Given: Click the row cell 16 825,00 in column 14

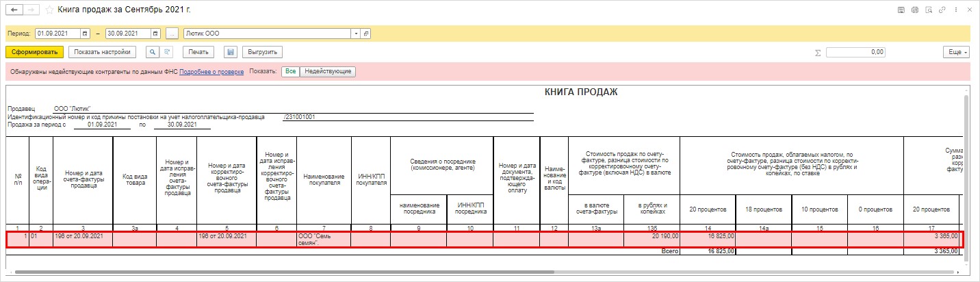Looking at the screenshot, I should pyautogui.click(x=708, y=240).
